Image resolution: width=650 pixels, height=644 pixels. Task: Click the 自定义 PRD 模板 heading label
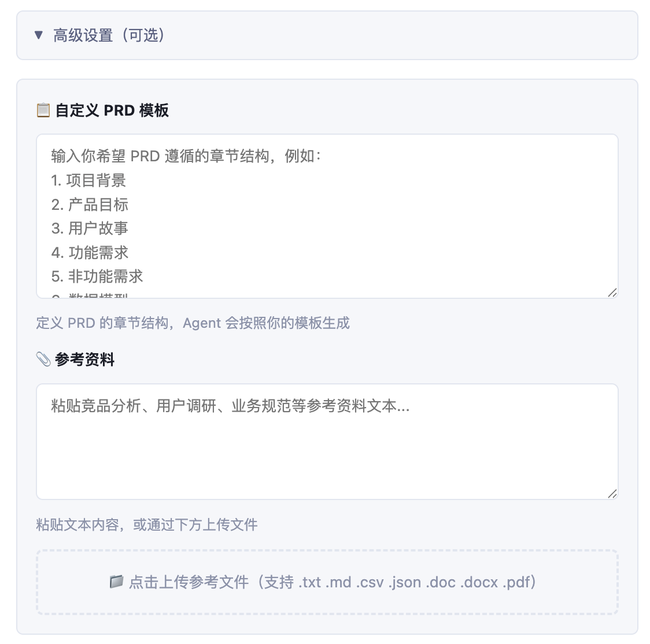tap(112, 110)
